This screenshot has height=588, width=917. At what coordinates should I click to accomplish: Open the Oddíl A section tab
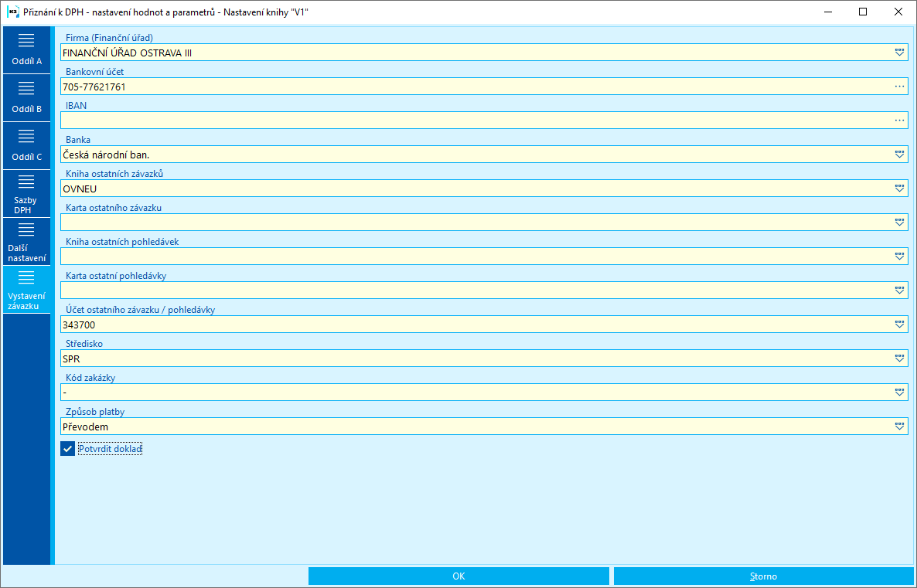click(26, 49)
